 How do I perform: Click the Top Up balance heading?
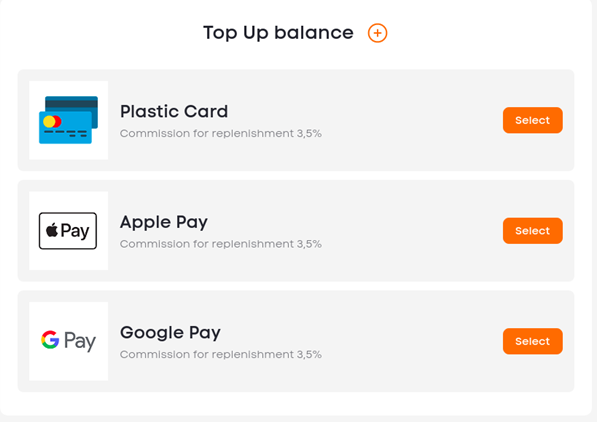278,33
